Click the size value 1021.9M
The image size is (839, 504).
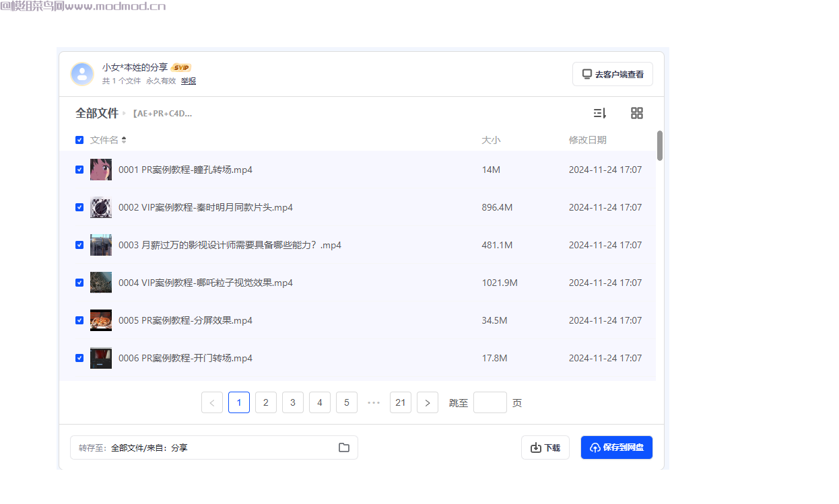pos(500,283)
